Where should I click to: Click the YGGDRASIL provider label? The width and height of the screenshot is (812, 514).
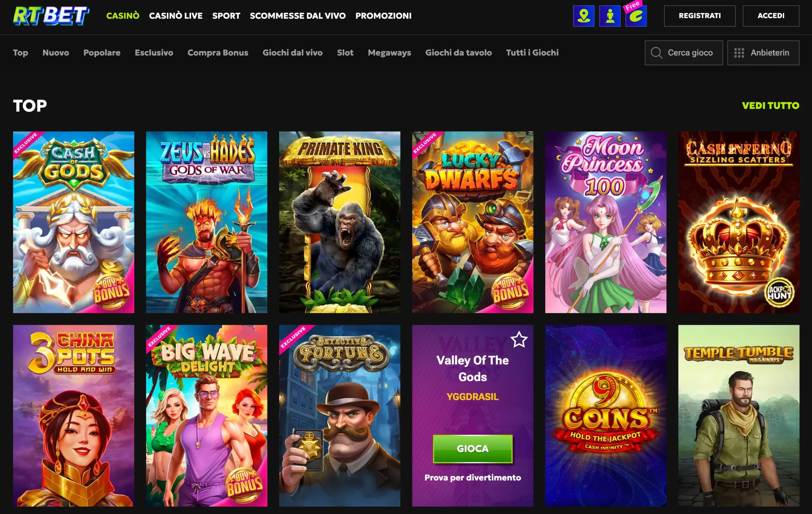coord(472,396)
